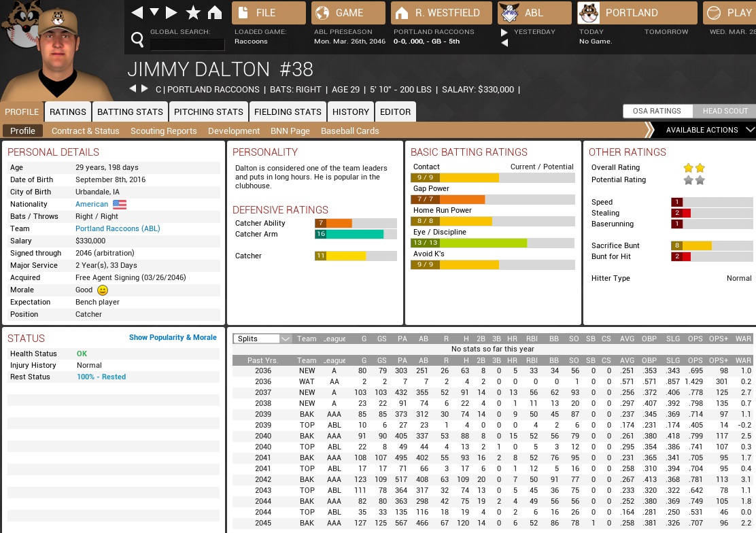Viewport: 756px width, 533px height.
Task: Click the global search input field
Action: (x=187, y=45)
